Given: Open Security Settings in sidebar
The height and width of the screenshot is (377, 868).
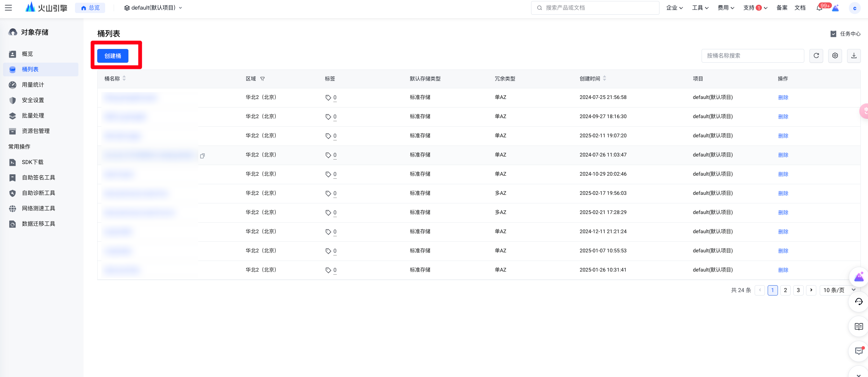Looking at the screenshot, I should 41,100.
